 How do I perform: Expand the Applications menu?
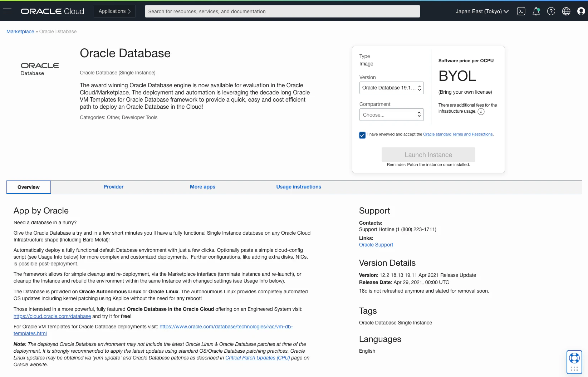point(114,11)
